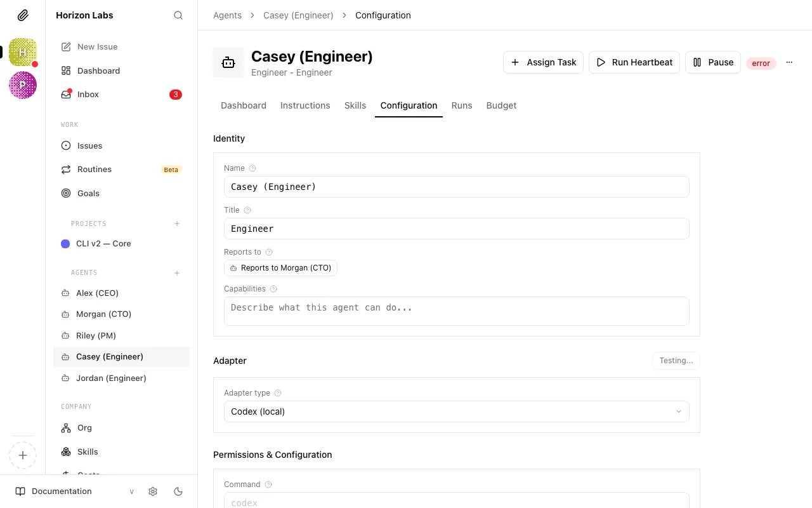
Task: Switch to the Instructions tab
Action: (x=305, y=105)
